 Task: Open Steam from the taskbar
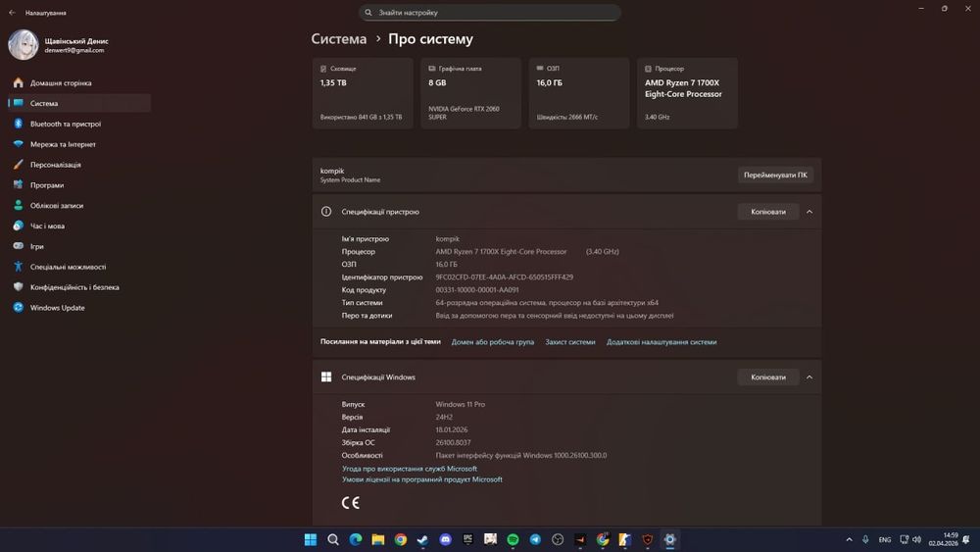[x=422, y=539]
